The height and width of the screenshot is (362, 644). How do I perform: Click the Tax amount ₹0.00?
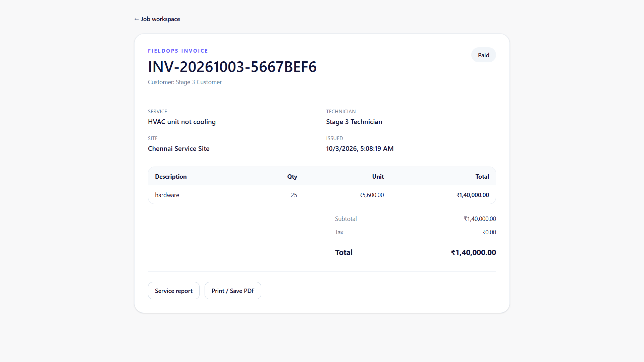click(489, 232)
